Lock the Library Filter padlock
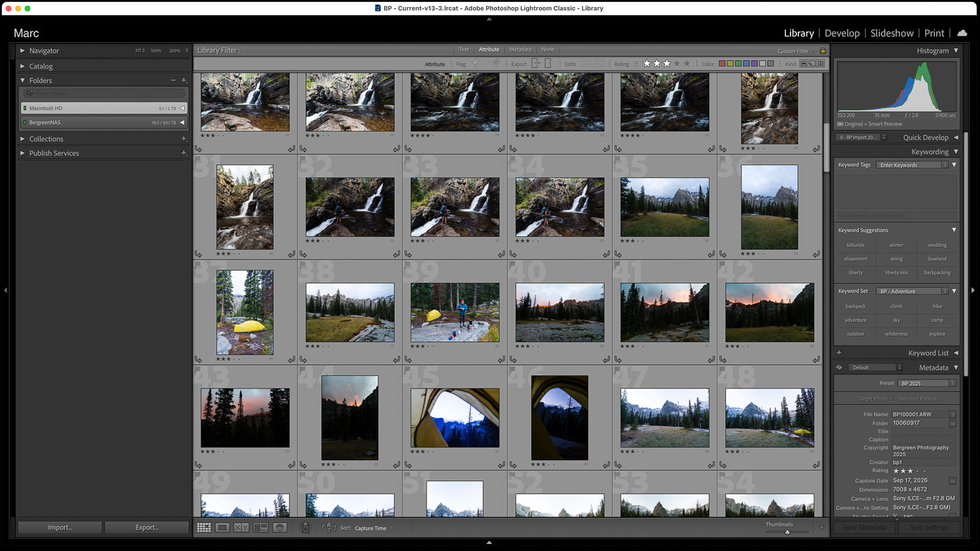Image resolution: width=980 pixels, height=551 pixels. coord(823,50)
